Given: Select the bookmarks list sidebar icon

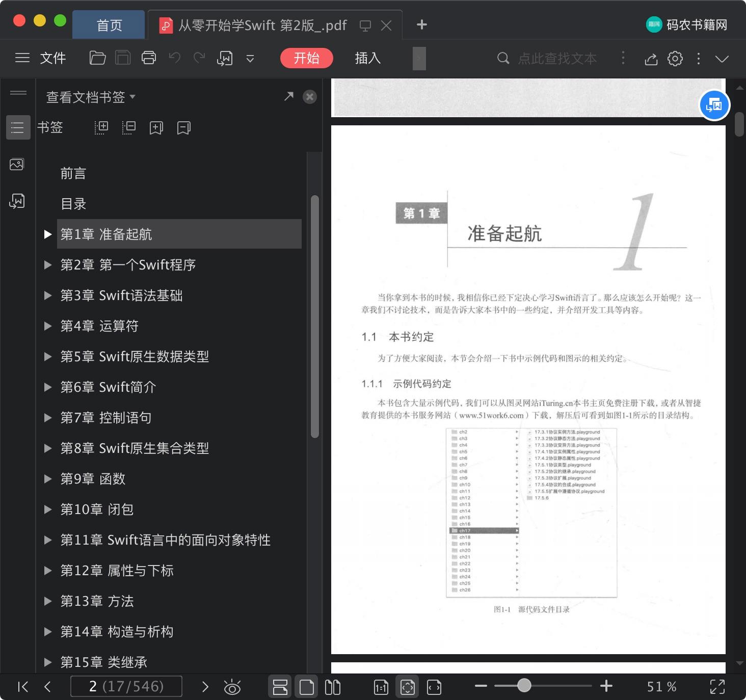Looking at the screenshot, I should [18, 127].
